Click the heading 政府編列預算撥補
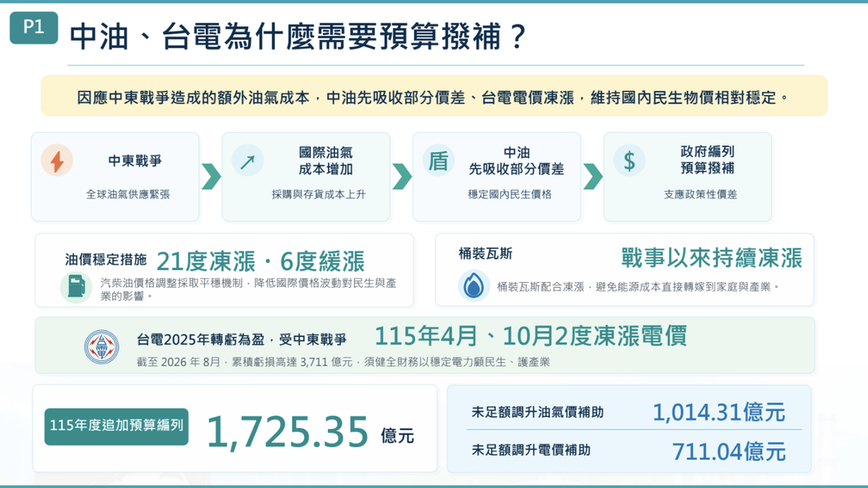This screenshot has height=488, width=868. [x=708, y=159]
